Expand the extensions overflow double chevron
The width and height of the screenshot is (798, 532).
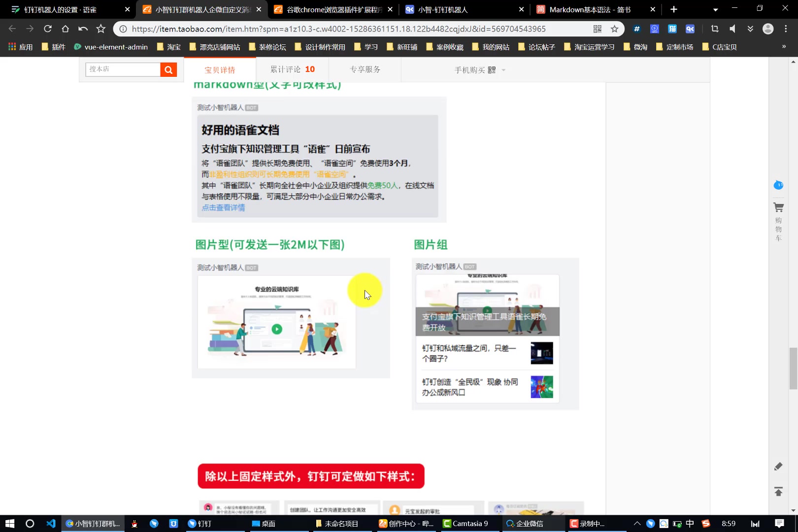[750, 29]
